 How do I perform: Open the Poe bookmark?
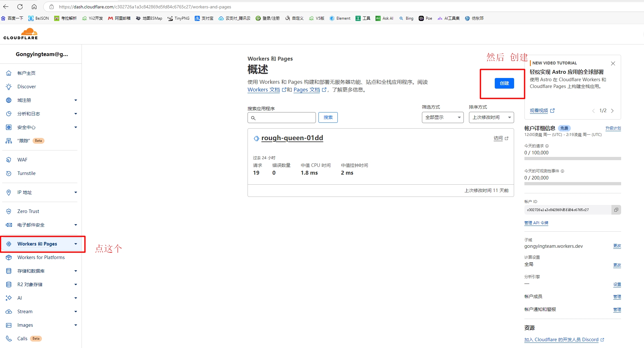pos(425,18)
